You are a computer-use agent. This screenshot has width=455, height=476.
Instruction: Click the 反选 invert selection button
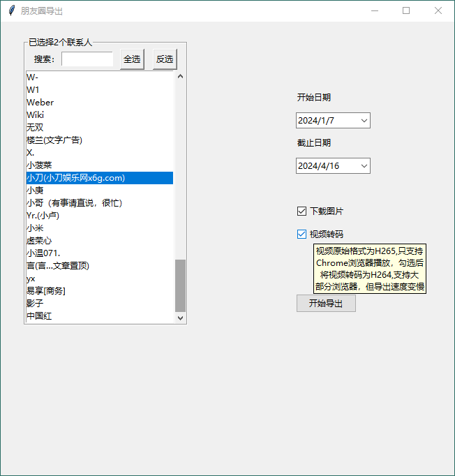(x=165, y=59)
